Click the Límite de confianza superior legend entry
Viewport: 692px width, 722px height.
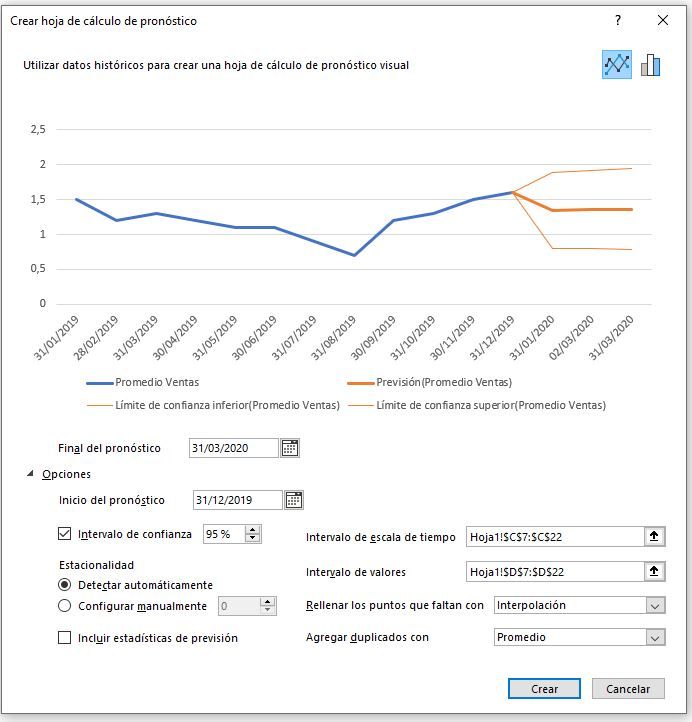[x=477, y=405]
